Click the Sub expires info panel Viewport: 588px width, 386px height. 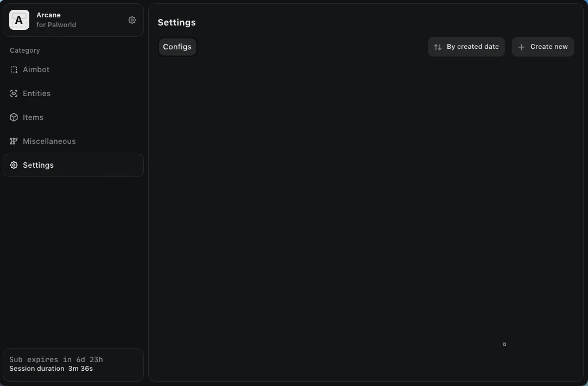pyautogui.click(x=73, y=365)
